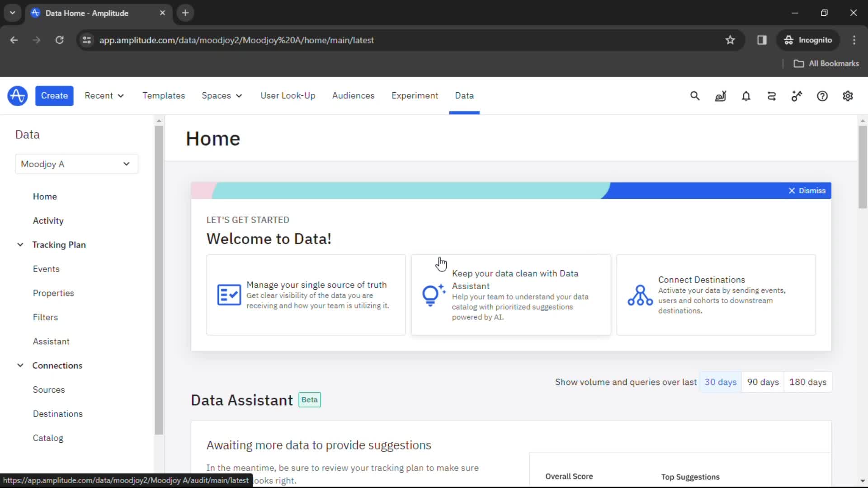Click the Experiment tab in navigation

[415, 95]
